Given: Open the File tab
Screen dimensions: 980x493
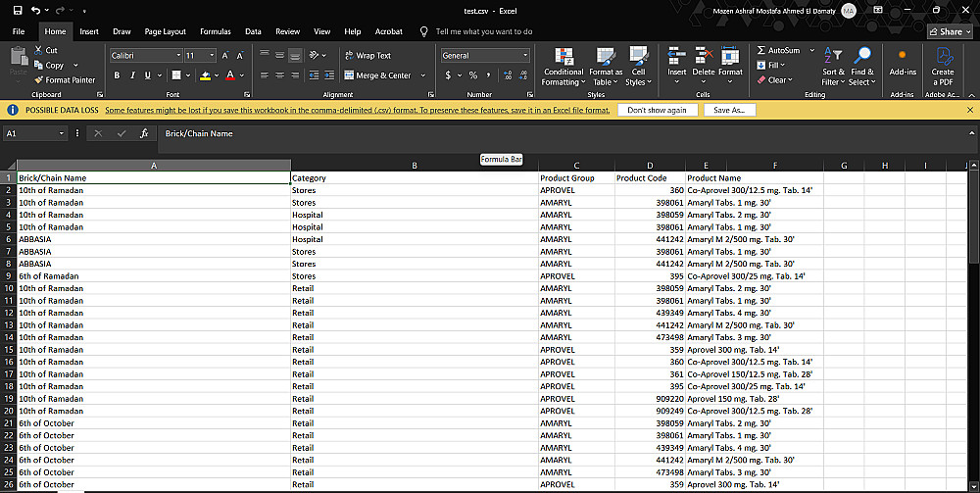Looking at the screenshot, I should [19, 31].
